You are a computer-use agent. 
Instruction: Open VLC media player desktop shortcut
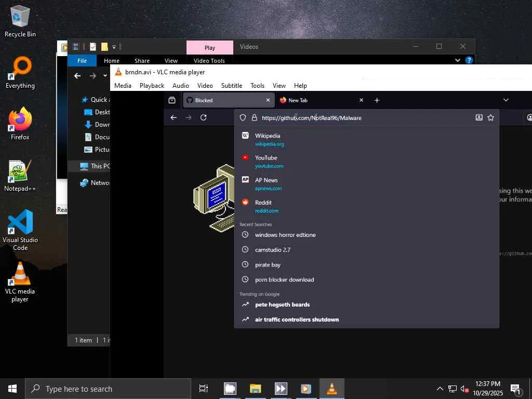coord(20,282)
